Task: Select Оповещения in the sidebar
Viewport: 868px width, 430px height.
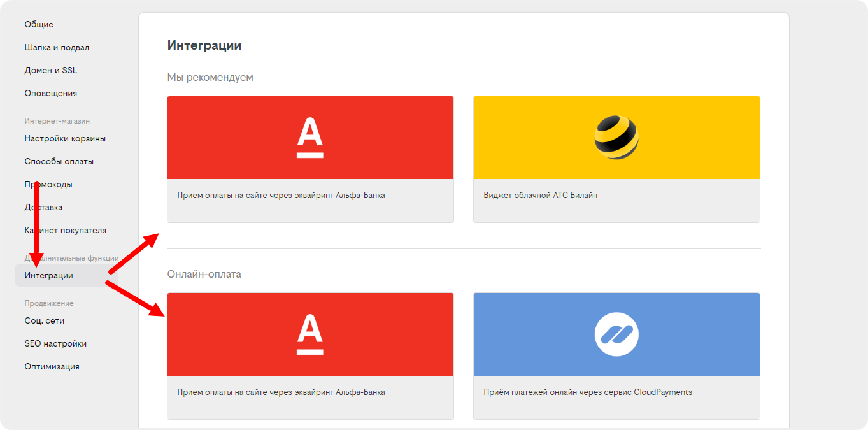Action: [51, 93]
